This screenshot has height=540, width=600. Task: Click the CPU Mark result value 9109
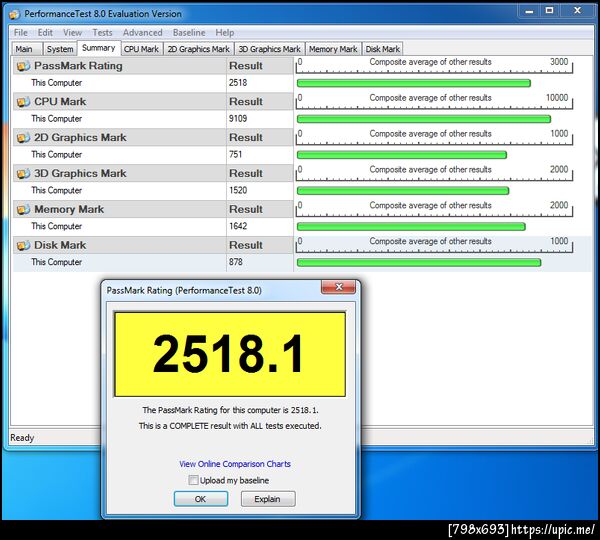(x=238, y=119)
